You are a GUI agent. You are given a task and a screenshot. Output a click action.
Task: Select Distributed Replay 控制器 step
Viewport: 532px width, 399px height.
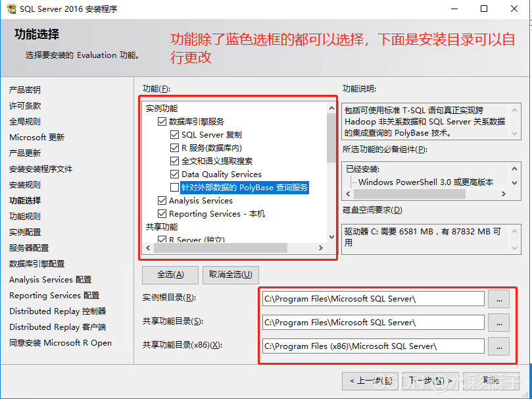tap(58, 311)
